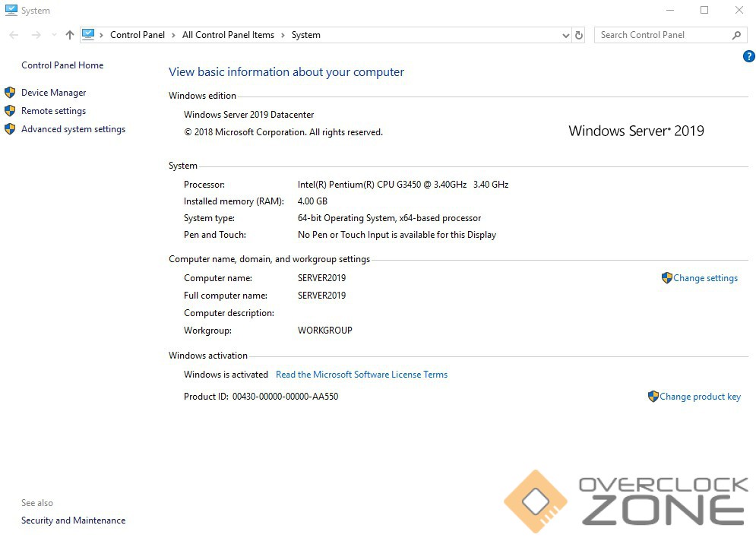Click the shield icon beside Remote settings
The image size is (756, 541).
[10, 110]
